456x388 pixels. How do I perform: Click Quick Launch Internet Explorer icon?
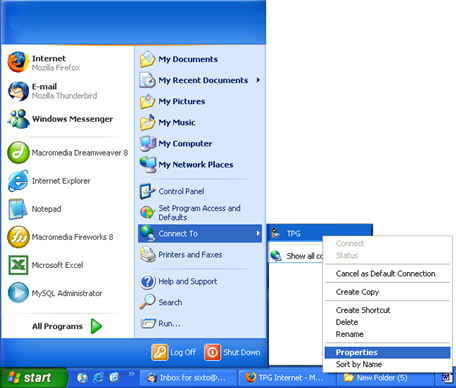[x=98, y=377]
